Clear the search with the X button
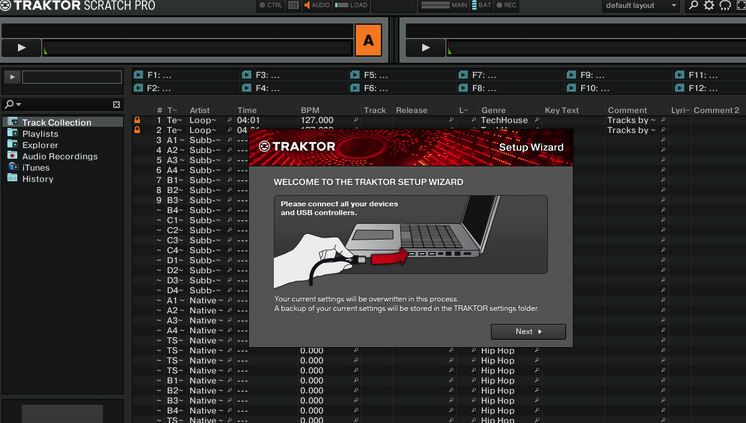This screenshot has width=746, height=423. point(117,105)
